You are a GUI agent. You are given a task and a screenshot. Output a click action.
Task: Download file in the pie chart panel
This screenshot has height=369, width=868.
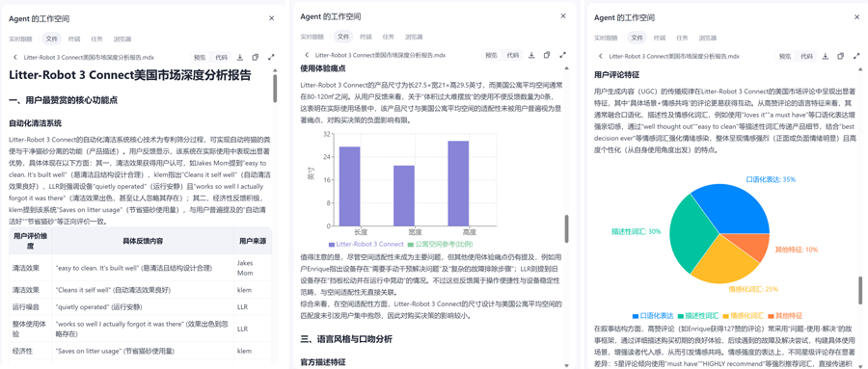[825, 57]
